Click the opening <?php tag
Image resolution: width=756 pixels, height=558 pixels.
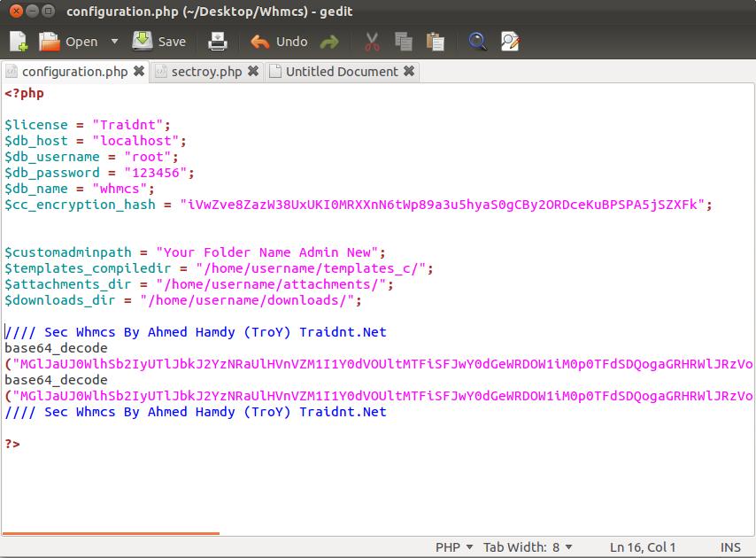(24, 93)
